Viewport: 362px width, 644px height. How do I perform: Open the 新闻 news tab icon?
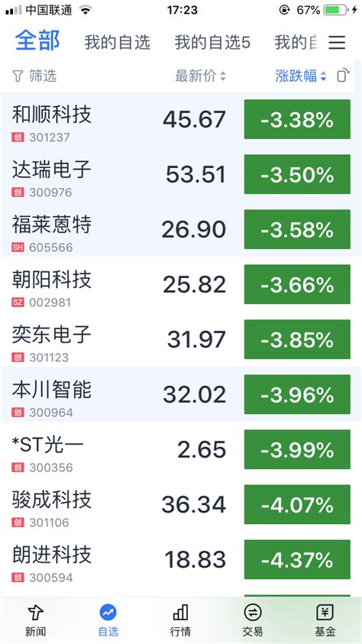click(x=36, y=613)
